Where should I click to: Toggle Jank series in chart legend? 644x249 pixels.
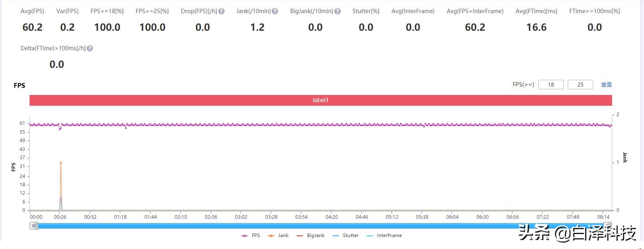[x=278, y=235]
